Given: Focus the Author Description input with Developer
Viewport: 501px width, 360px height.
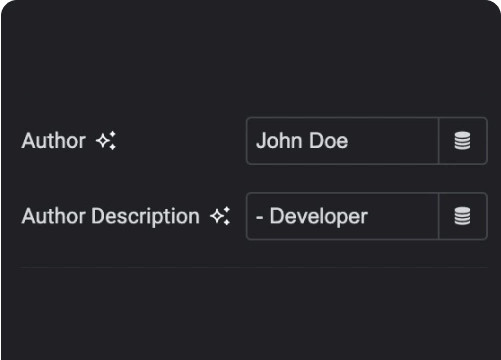Looking at the screenshot, I should 342,216.
